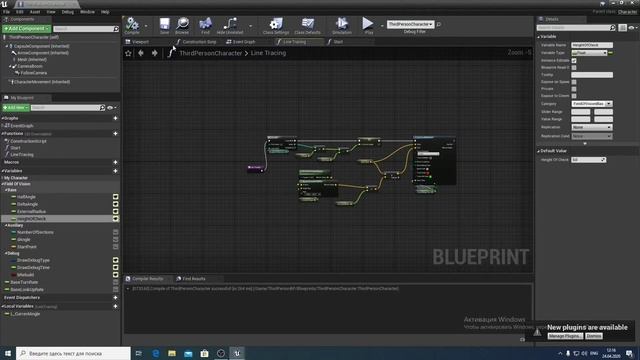Image resolution: width=640 pixels, height=360 pixels.
Task: Toggle visibility eye for ExternalRadius variable
Action: tap(116, 211)
